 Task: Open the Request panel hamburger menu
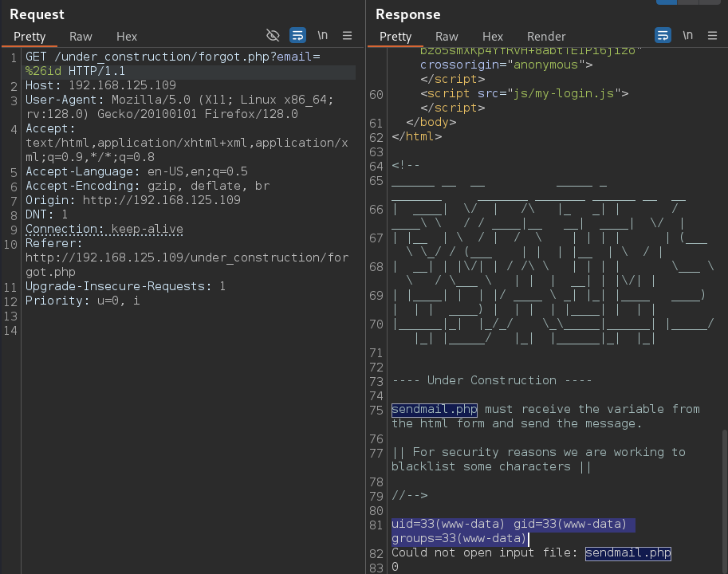[x=347, y=35]
